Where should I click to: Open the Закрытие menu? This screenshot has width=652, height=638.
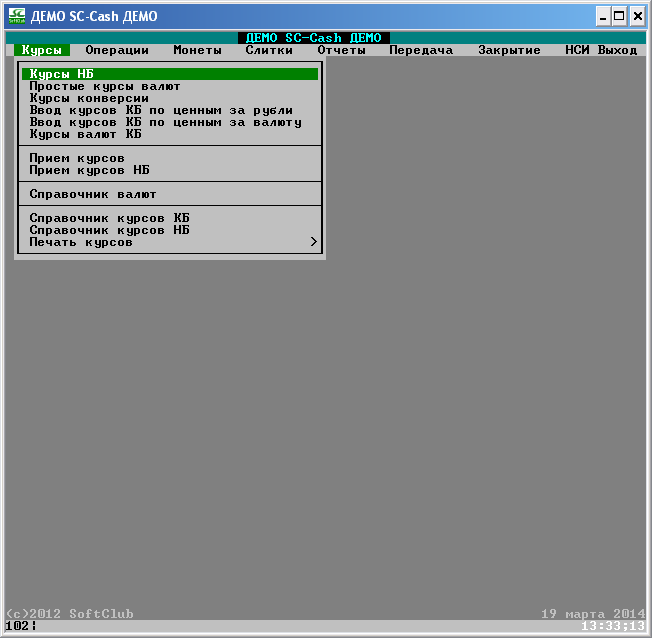(x=509, y=50)
